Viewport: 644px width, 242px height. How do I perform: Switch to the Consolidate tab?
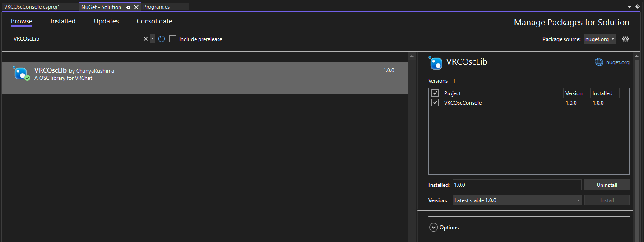pyautogui.click(x=154, y=21)
